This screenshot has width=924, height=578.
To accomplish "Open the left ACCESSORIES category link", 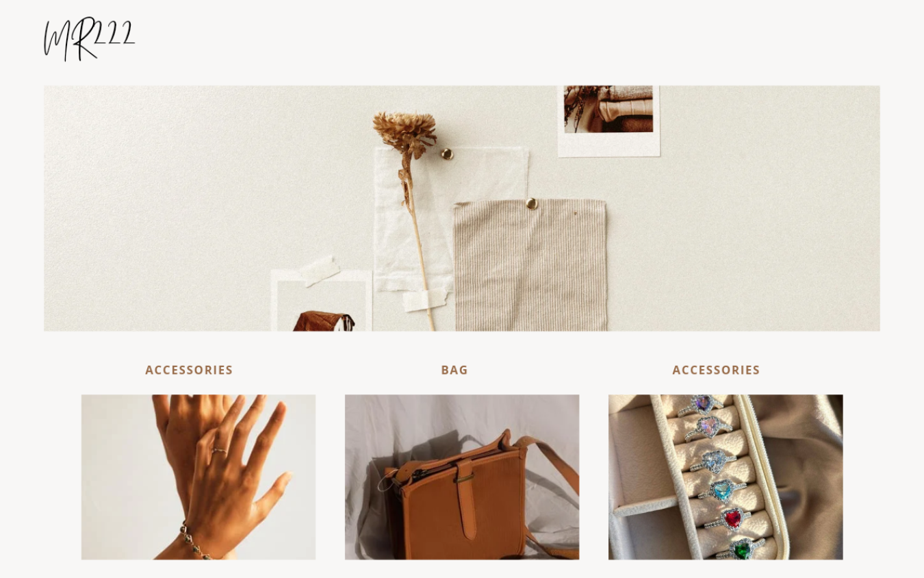I will (x=189, y=370).
